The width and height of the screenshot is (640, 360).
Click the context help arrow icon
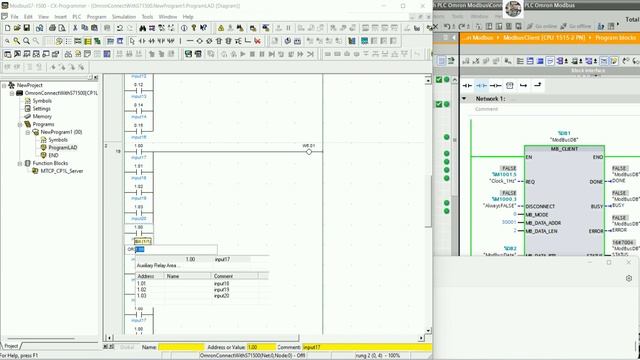click(203, 28)
